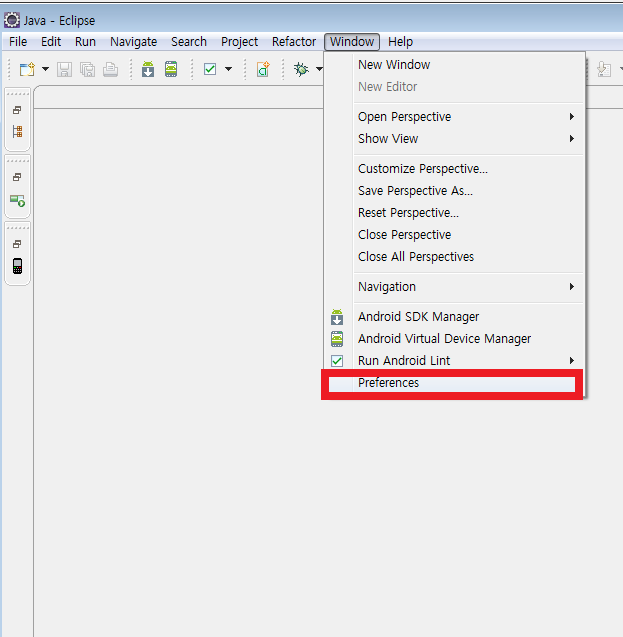Screen dimensions: 623x637
Task: Open the Debug dropdown arrow
Action: pyautogui.click(x=320, y=69)
